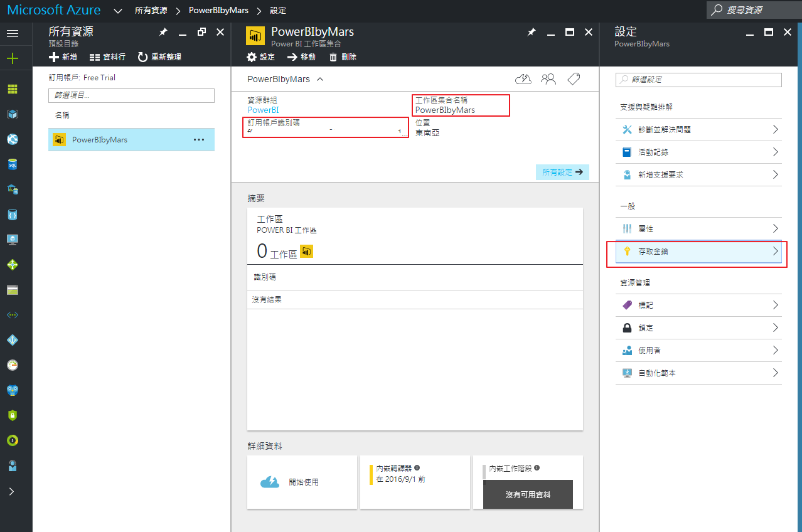Click the Power BI icon next to 0 工作區
Viewport: 802px width, 532px height.
tap(307, 252)
